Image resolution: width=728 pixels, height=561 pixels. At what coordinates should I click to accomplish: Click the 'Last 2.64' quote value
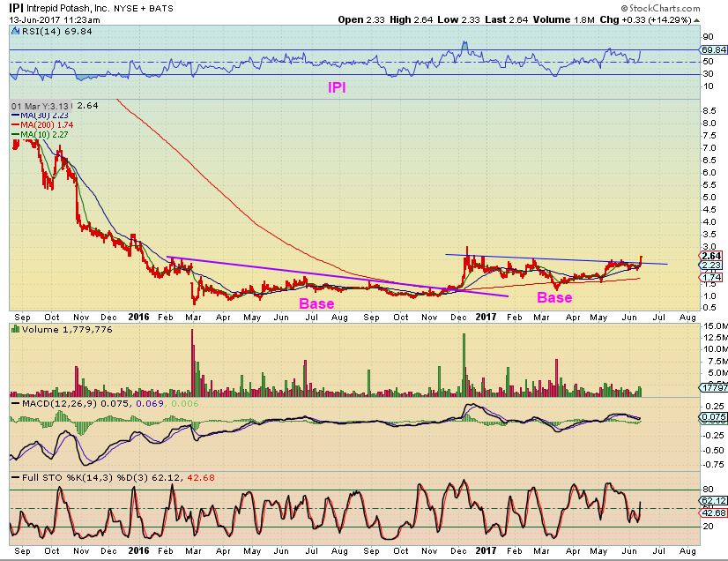507,19
